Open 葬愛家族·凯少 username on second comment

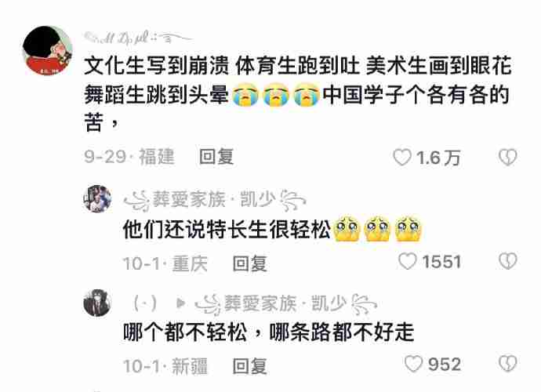215,200
